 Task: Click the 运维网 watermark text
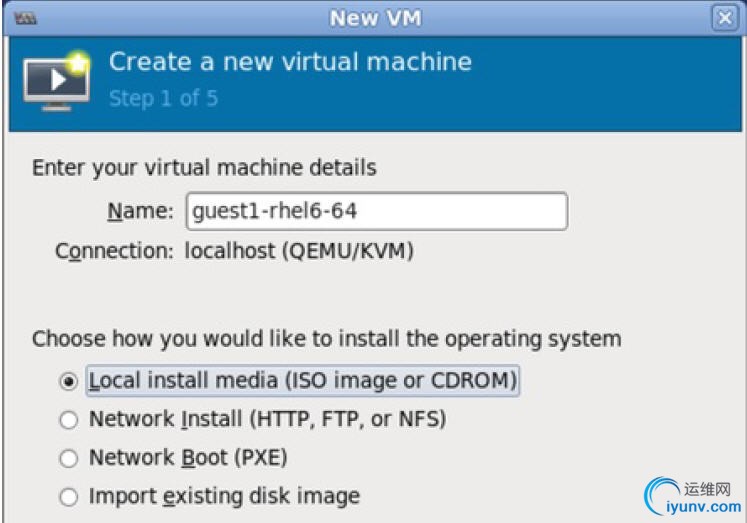coord(707,489)
